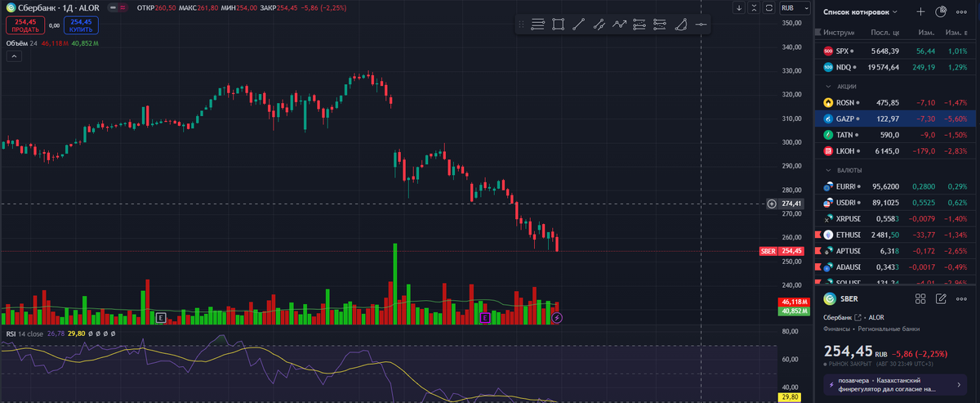Click the КУПИТЬ buy button

point(80,25)
